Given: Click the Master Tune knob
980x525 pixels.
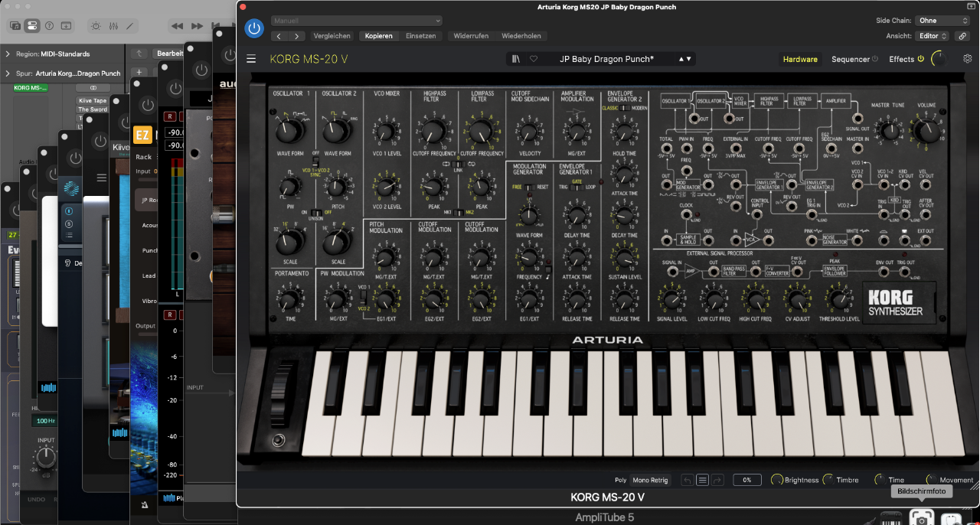Looking at the screenshot, I should pos(889,132).
